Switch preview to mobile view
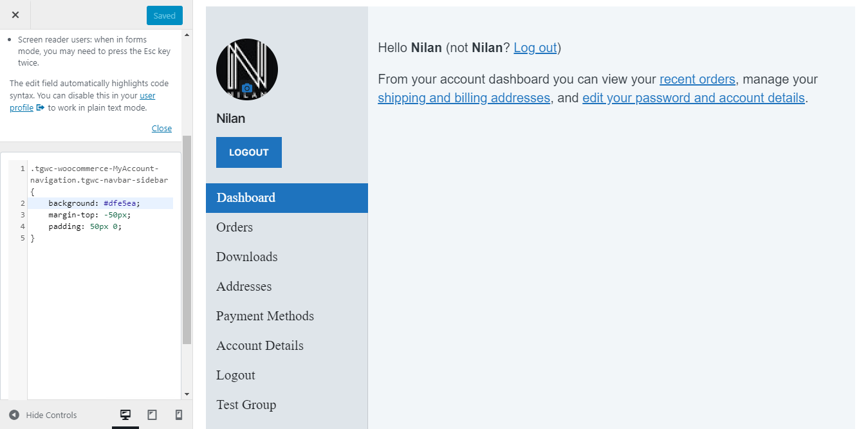 179,415
